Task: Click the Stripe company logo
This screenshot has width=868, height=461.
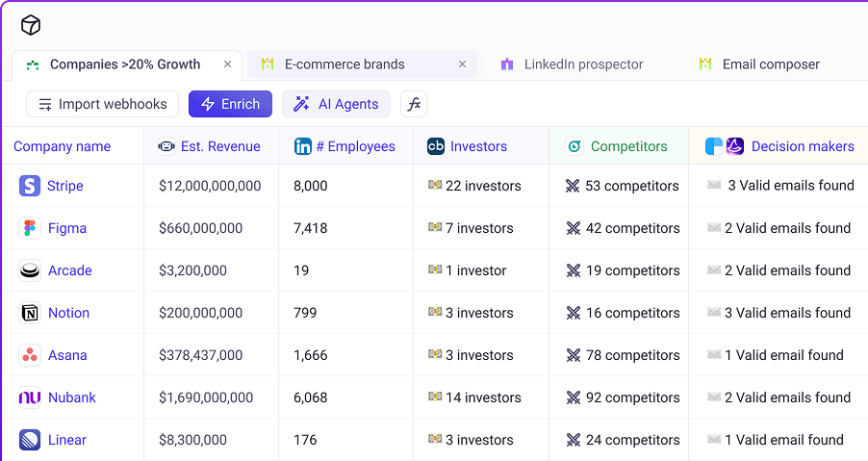Action: pos(30,186)
